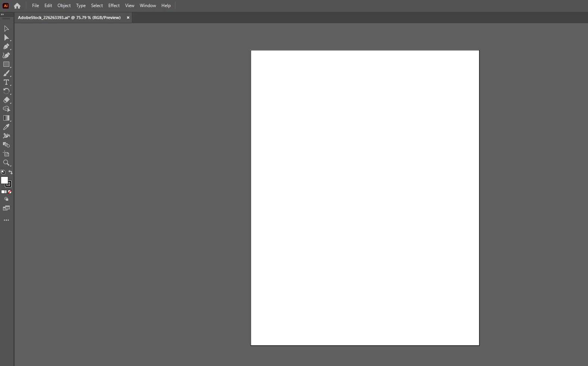This screenshot has height=366, width=588.
Task: Open the Help menu
Action: pyautogui.click(x=166, y=6)
